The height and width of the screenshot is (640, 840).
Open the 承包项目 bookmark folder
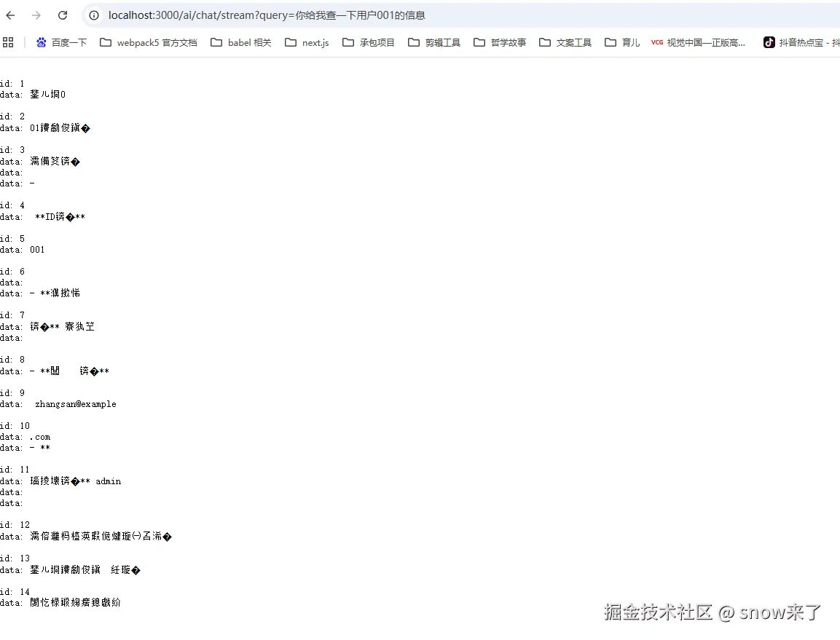pos(368,42)
